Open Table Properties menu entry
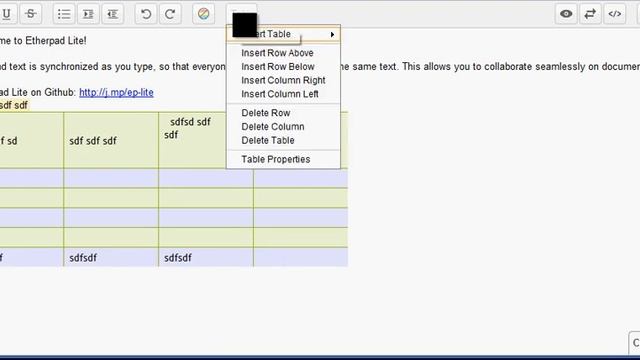 click(x=276, y=159)
